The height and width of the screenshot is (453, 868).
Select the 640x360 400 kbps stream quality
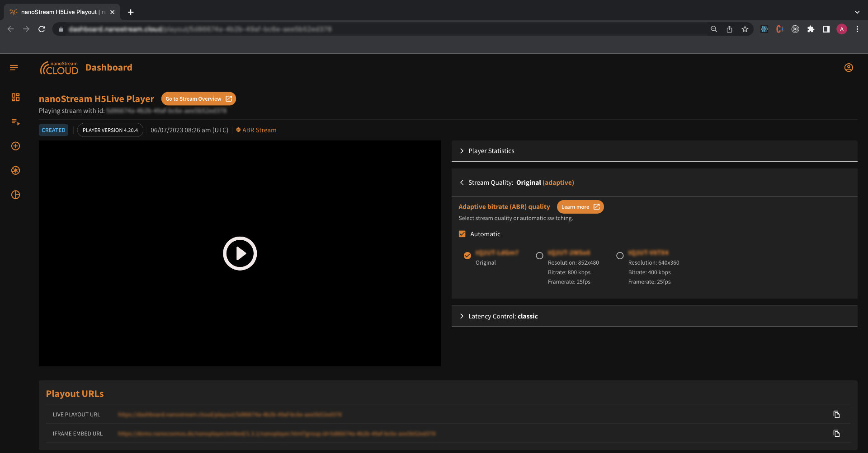click(620, 256)
